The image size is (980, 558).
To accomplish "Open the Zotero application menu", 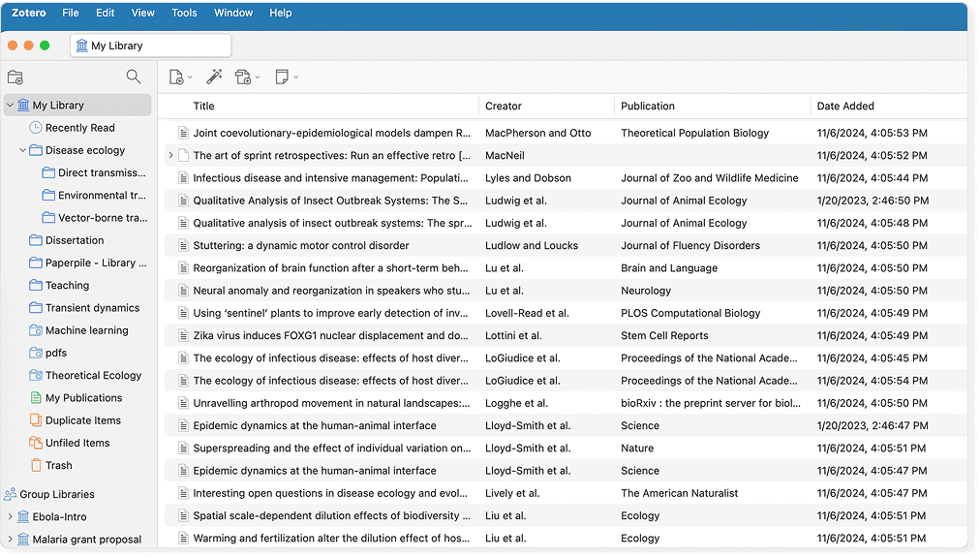I will coord(29,13).
